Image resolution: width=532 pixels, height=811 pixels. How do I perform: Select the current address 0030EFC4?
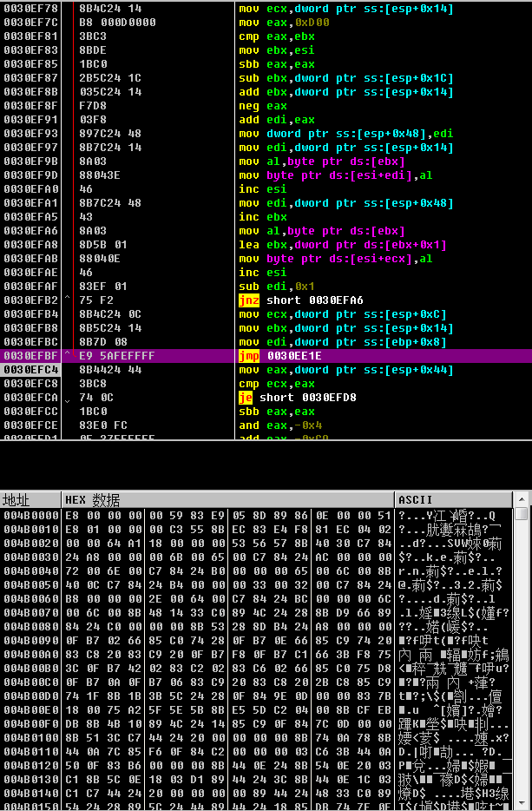click(30, 370)
